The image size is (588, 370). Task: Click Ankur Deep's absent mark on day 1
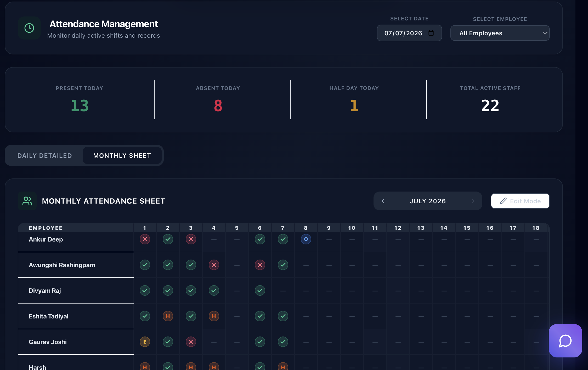tap(145, 239)
